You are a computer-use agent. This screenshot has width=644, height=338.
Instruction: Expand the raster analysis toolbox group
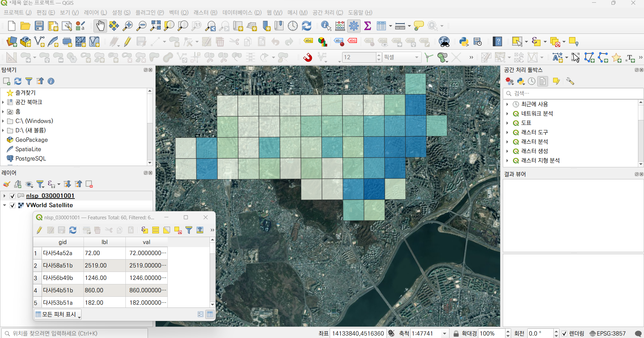[507, 142]
